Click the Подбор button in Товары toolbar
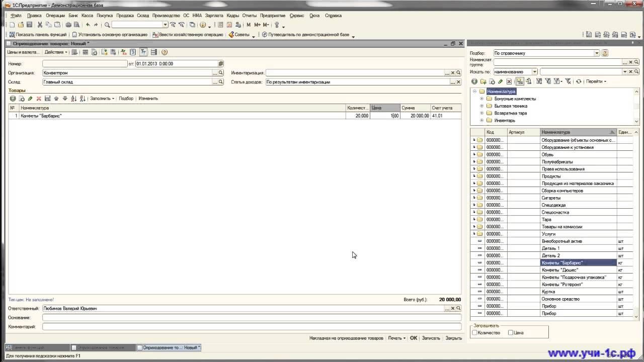The height and width of the screenshot is (362, 644). pos(126,99)
